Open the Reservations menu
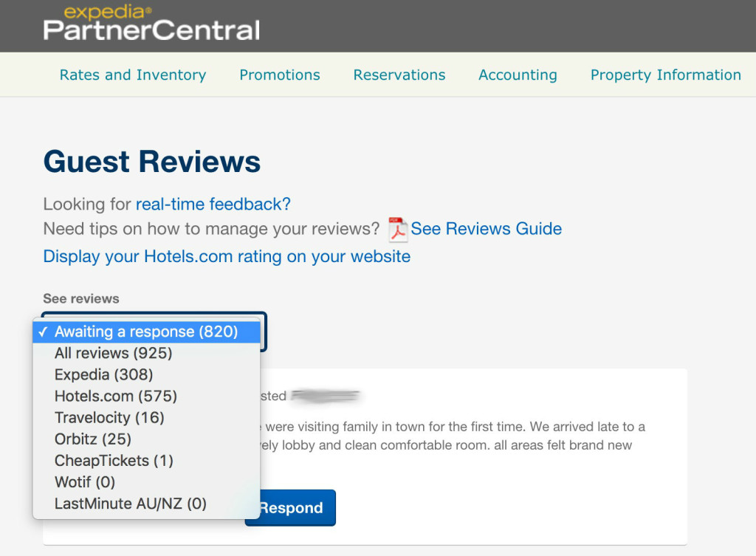This screenshot has height=556, width=756. 399,75
